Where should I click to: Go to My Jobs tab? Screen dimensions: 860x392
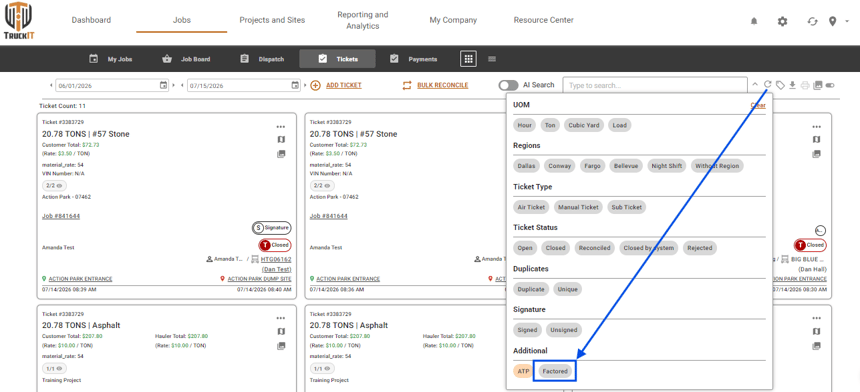click(111, 59)
